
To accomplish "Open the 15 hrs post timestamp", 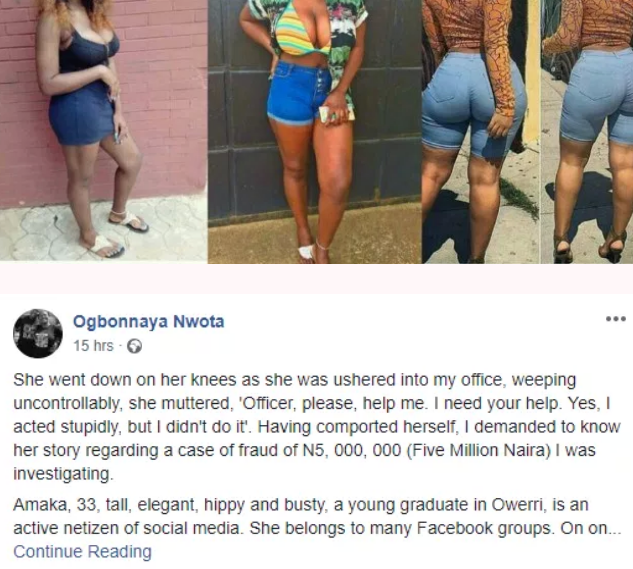I will click(94, 346).
